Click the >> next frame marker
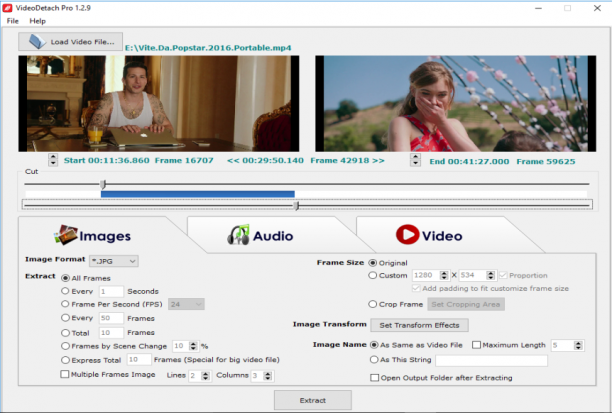 coord(378,160)
